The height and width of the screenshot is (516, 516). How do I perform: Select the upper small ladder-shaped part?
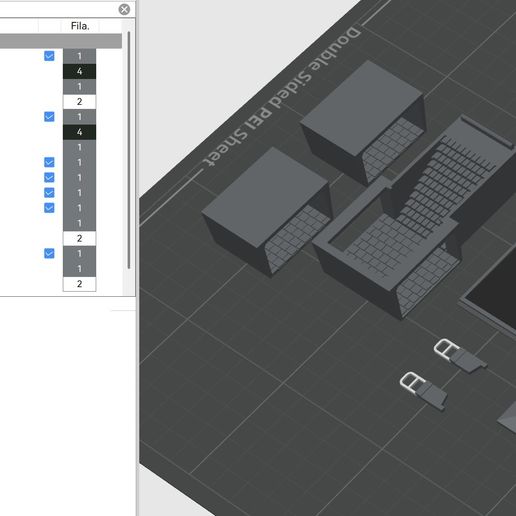point(460,356)
